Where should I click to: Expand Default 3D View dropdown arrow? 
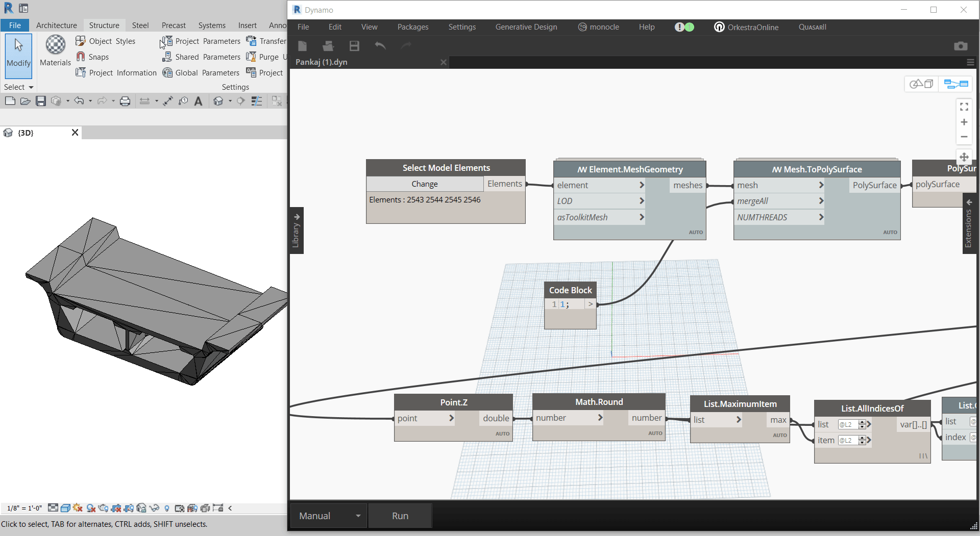click(x=230, y=101)
